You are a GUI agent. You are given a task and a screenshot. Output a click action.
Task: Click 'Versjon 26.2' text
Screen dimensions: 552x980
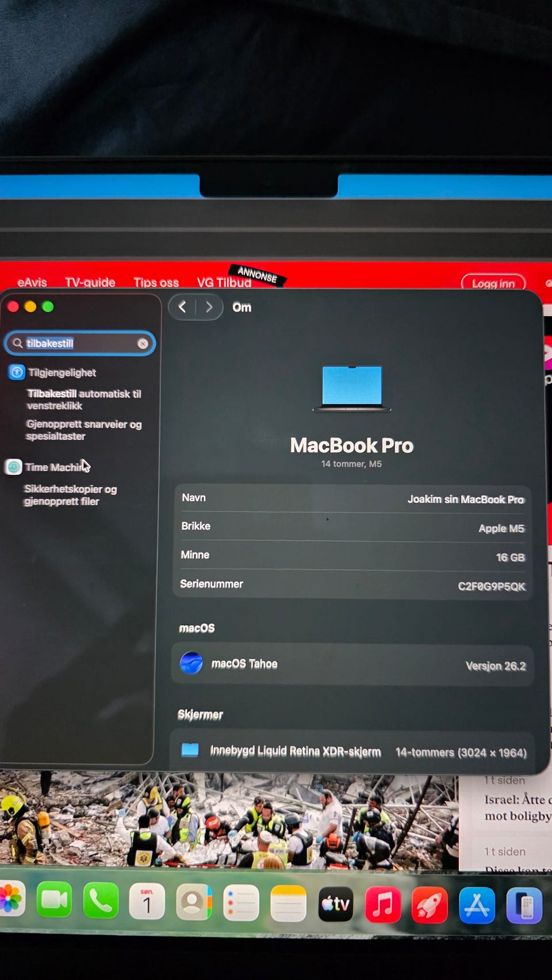496,666
